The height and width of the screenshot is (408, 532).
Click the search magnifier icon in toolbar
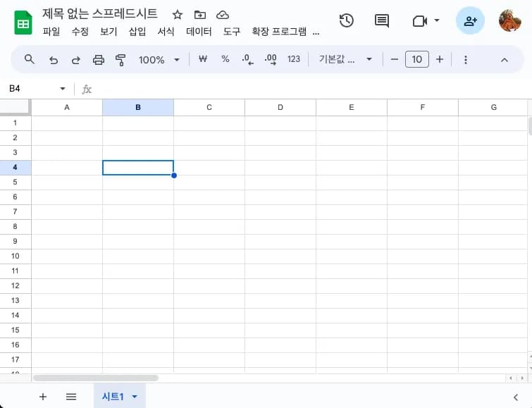point(30,60)
